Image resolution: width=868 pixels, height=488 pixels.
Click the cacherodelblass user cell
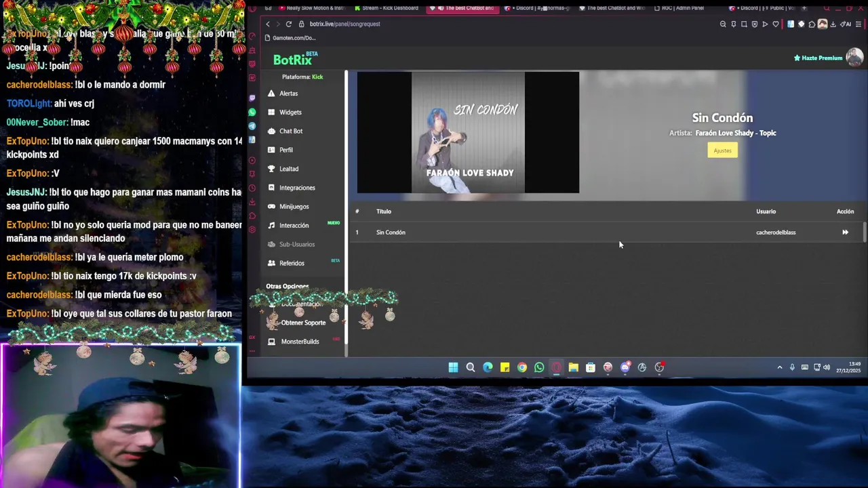point(776,232)
